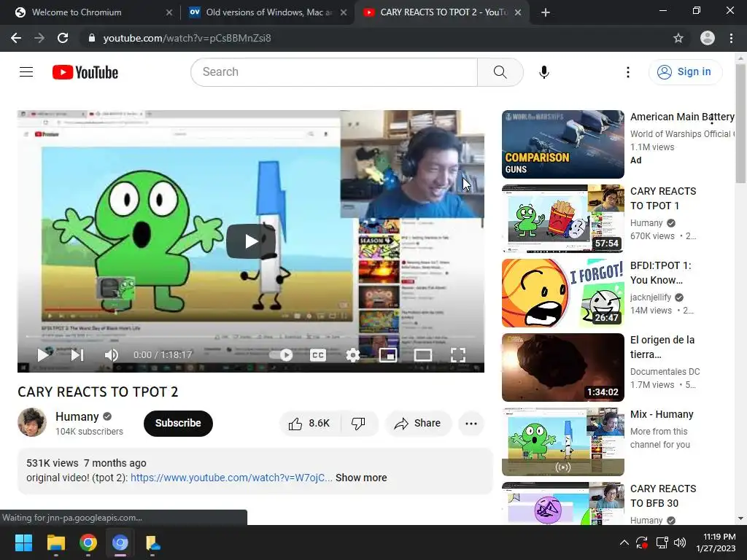Open the CARY REACTS TO TPOT 1 thumbnail
Image resolution: width=747 pixels, height=560 pixels.
[562, 219]
